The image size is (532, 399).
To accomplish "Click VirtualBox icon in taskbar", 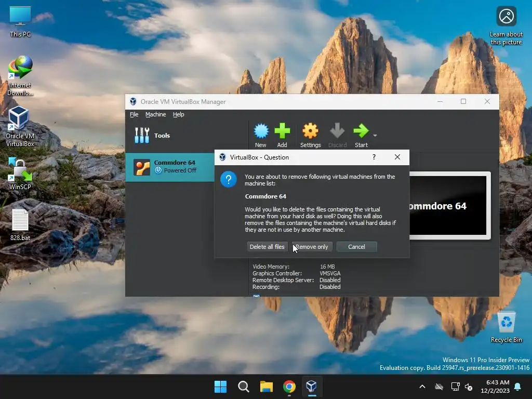I will (x=312, y=387).
